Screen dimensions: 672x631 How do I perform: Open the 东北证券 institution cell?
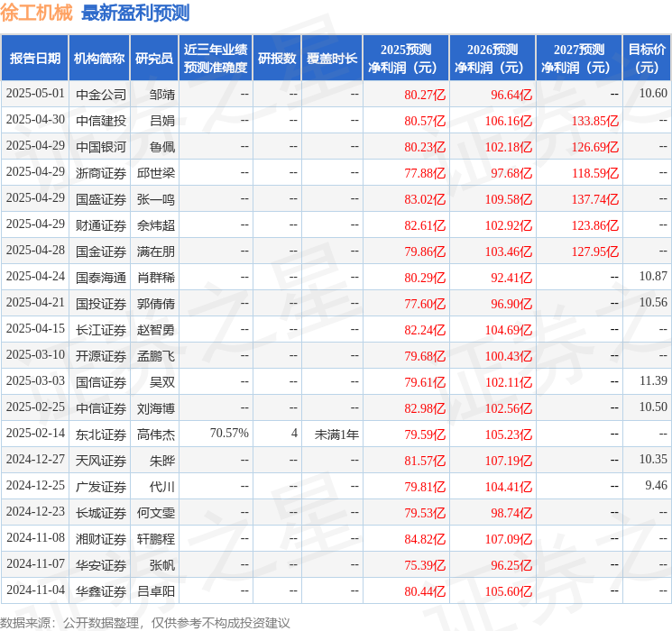coord(101,434)
